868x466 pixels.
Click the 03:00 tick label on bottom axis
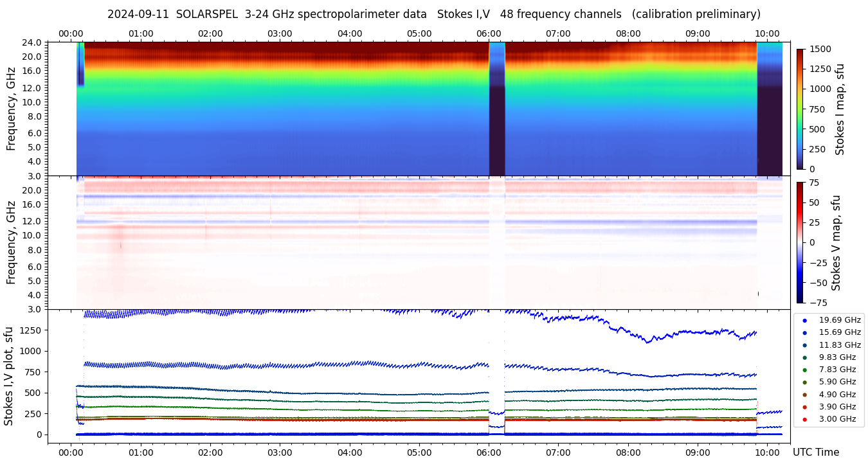pyautogui.click(x=280, y=452)
